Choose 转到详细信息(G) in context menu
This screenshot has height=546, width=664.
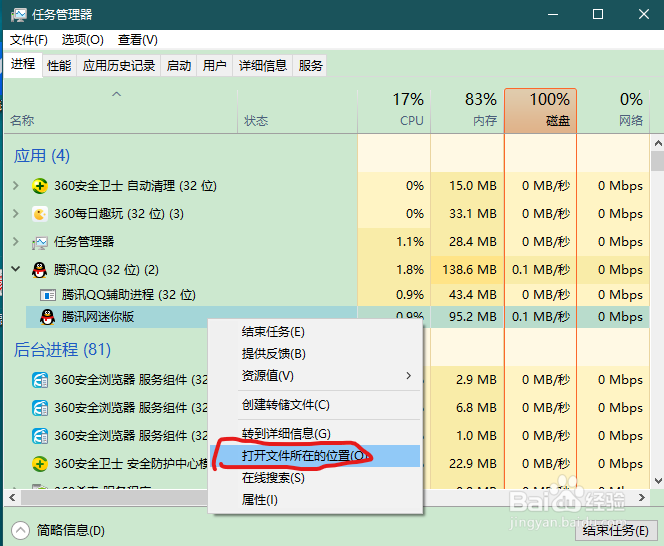click(315, 434)
